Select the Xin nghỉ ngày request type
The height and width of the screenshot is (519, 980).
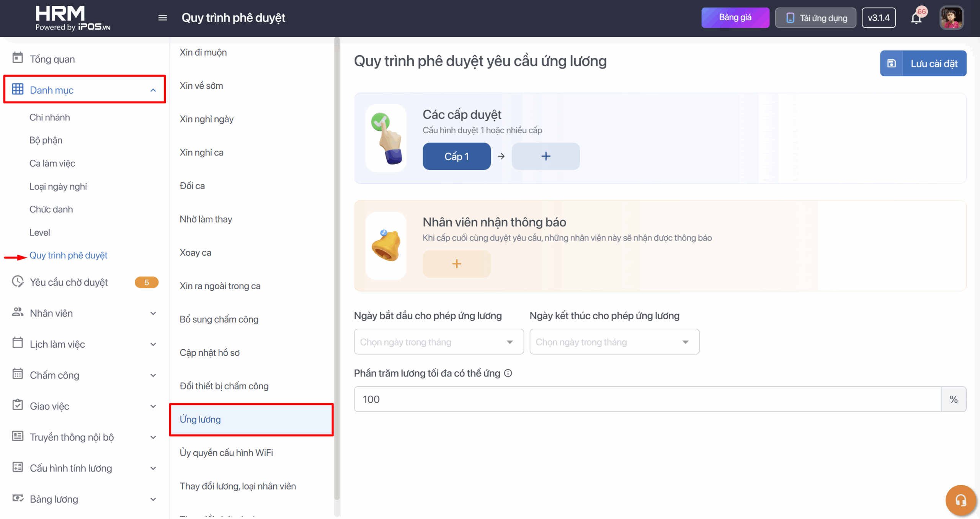(x=207, y=119)
